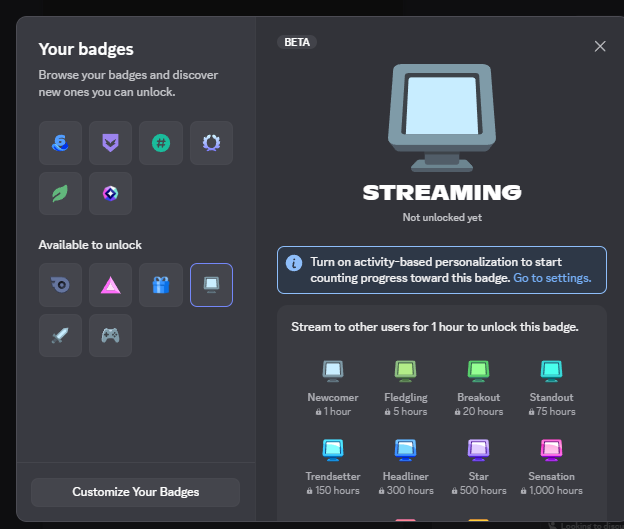The height and width of the screenshot is (529, 624).
Task: Click the '1,000 hours' requirement under Sensation
Action: [x=552, y=490]
